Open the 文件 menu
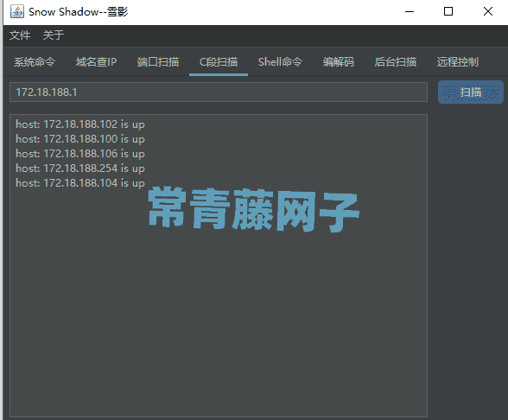Screen dimensions: 508x420 pyautogui.click(x=20, y=35)
